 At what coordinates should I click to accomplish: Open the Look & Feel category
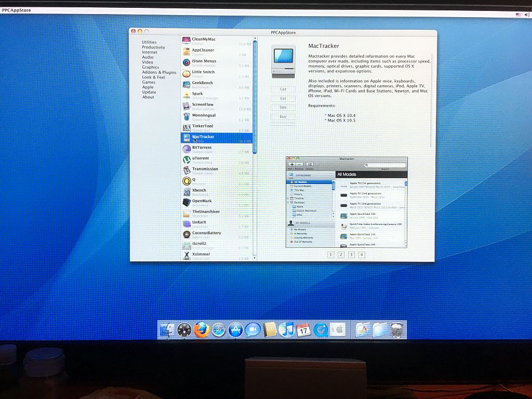point(153,77)
